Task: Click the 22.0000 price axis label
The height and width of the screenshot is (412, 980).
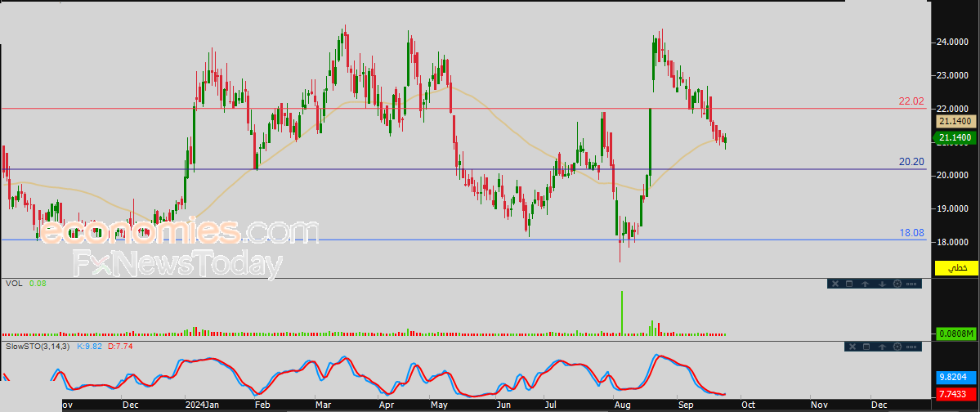Action: tap(954, 109)
